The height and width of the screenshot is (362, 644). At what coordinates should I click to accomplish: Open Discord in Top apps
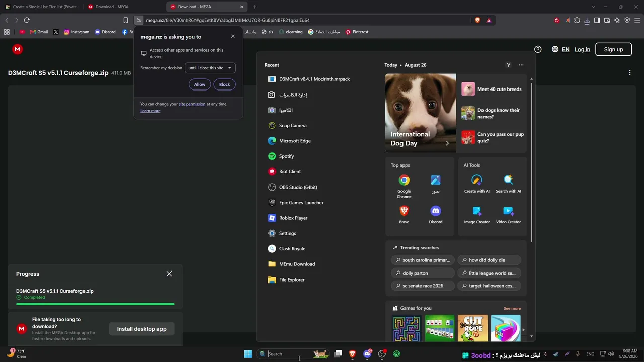[x=436, y=215]
